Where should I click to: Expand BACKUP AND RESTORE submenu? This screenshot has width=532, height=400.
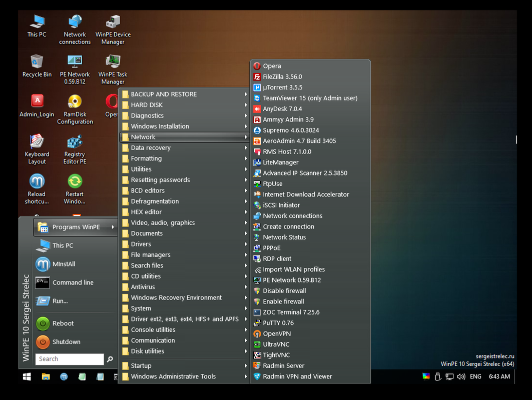(184, 94)
